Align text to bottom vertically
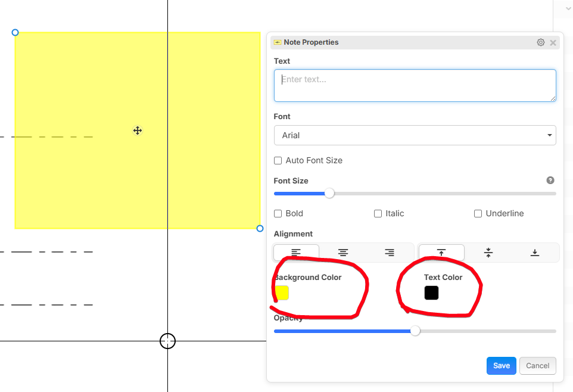Screen dimensions: 573x392 click(x=535, y=253)
